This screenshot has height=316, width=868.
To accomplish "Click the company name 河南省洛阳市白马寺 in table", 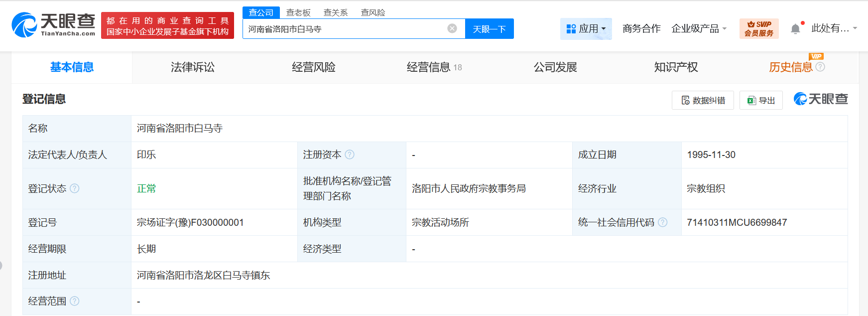I will 180,128.
